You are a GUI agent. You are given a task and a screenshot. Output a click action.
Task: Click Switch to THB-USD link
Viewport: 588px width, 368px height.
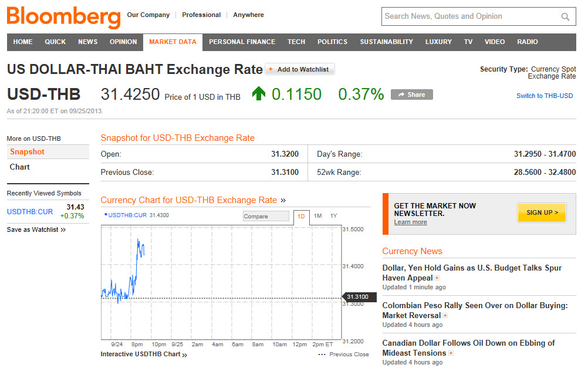coord(545,96)
